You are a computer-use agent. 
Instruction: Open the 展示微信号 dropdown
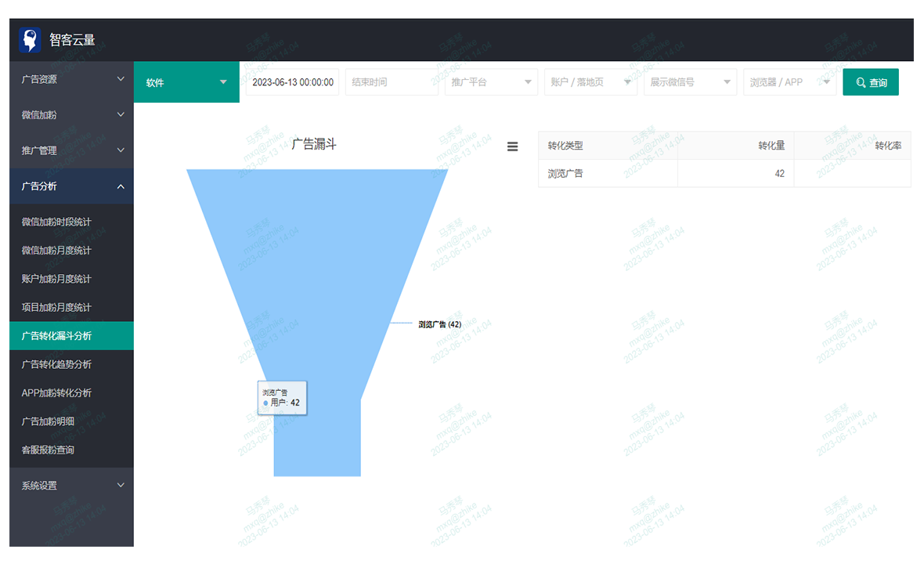689,82
